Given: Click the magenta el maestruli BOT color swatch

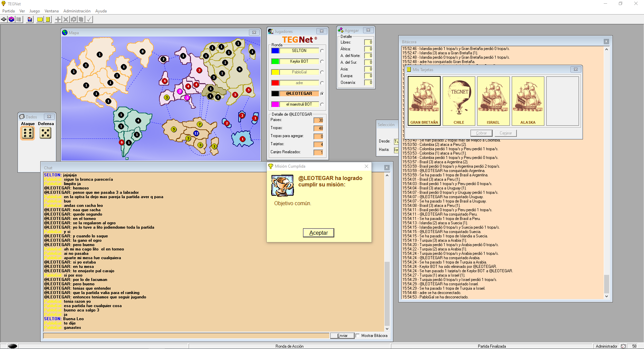Looking at the screenshot, I should [x=275, y=104].
